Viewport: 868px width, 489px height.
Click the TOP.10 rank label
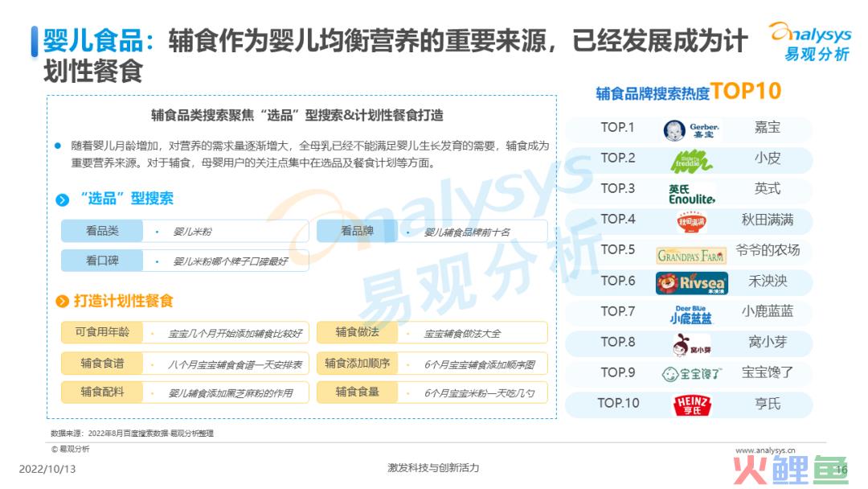[618, 403]
